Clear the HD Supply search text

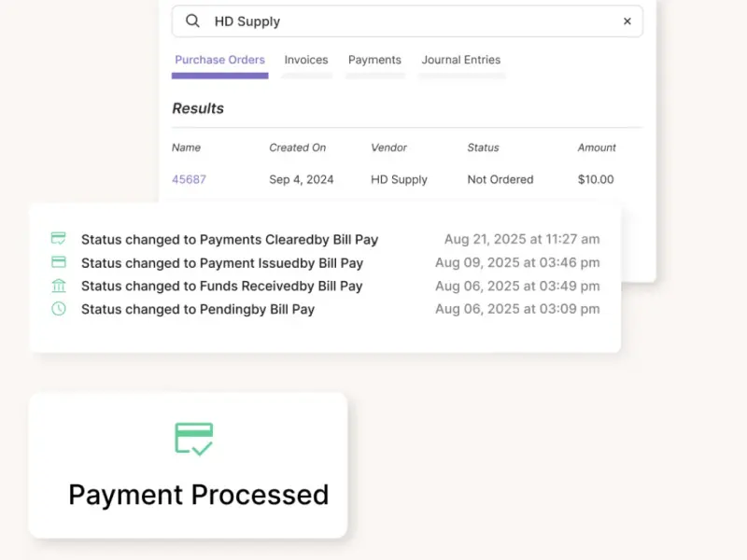627,21
